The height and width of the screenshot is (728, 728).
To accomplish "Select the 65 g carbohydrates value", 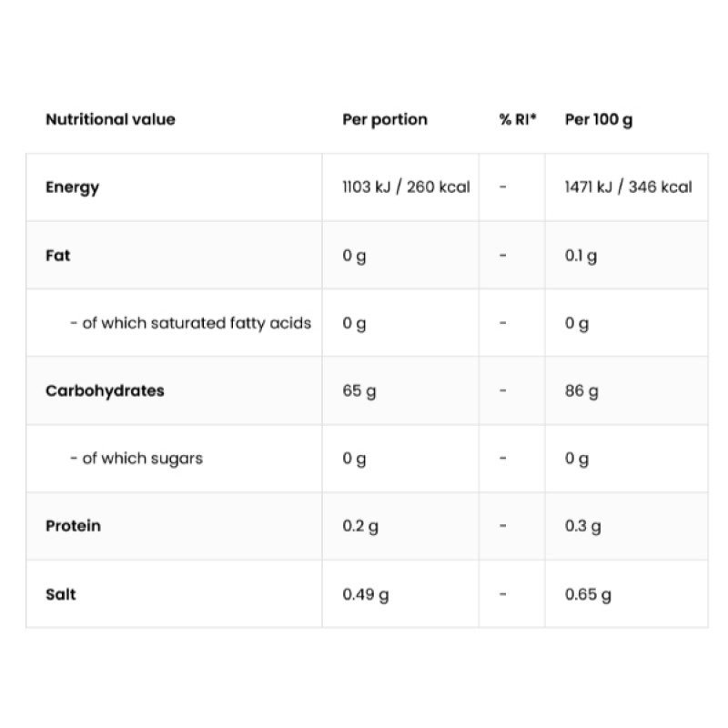I will pyautogui.click(x=359, y=391).
